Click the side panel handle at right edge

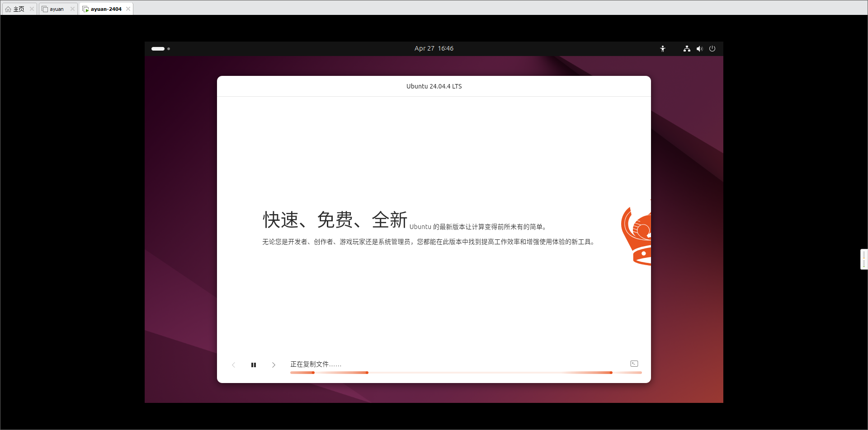coord(864,259)
